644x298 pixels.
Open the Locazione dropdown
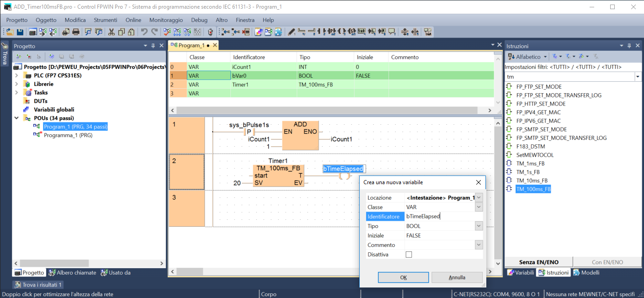(479, 197)
